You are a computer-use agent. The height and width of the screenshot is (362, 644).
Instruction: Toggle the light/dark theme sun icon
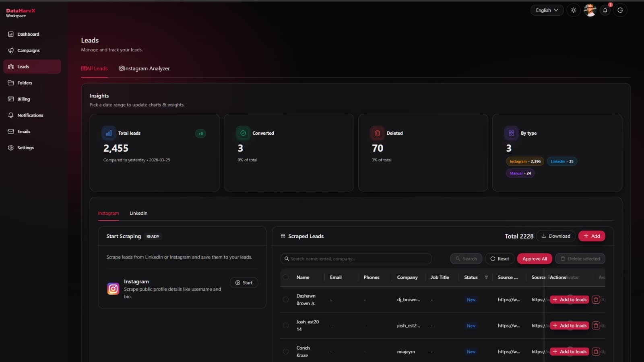[x=574, y=10]
